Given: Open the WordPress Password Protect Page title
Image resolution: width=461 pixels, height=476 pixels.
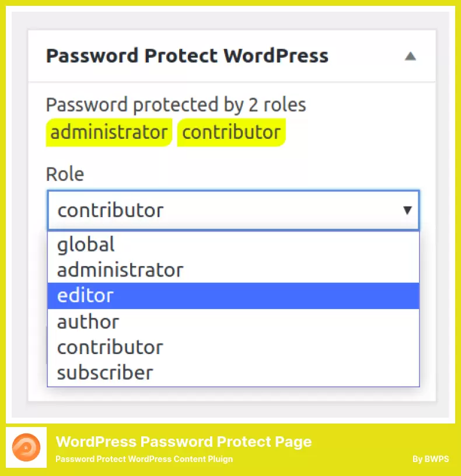Looking at the screenshot, I should (x=184, y=442).
